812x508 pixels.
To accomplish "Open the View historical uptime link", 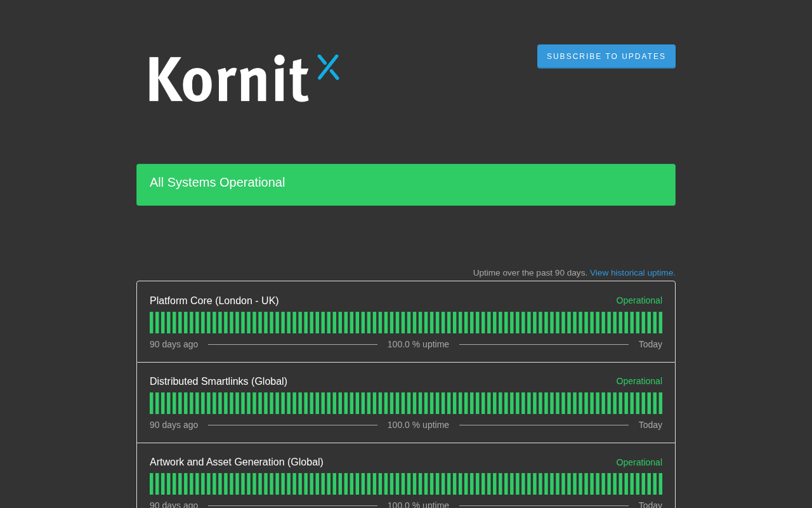I will [632, 273].
